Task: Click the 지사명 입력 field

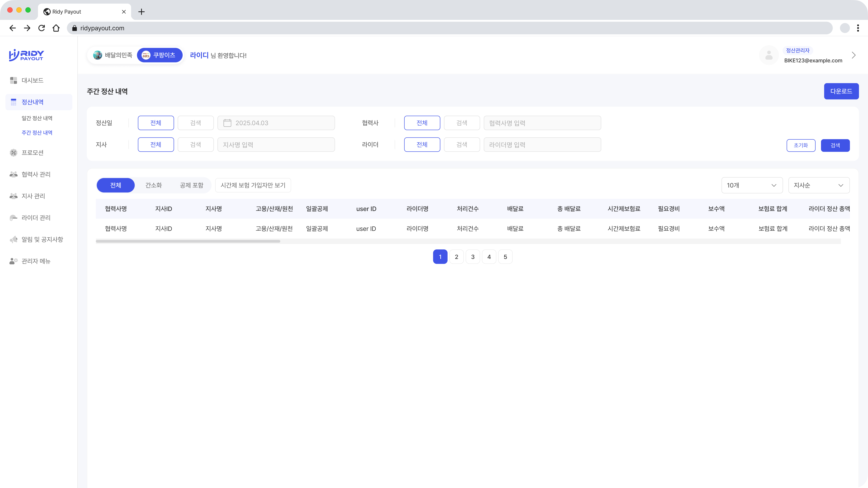Action: click(276, 144)
